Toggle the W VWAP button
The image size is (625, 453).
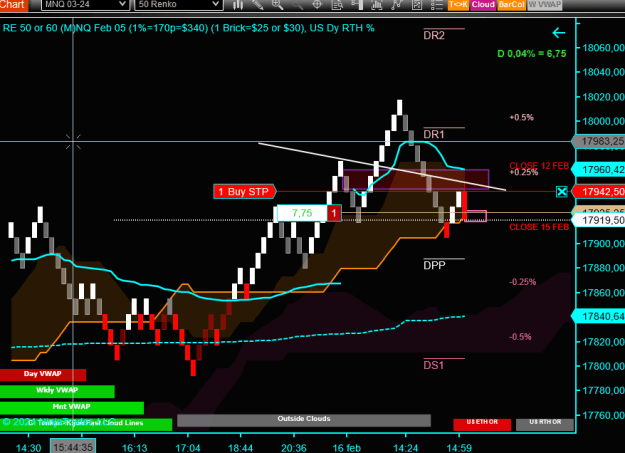tap(544, 4)
